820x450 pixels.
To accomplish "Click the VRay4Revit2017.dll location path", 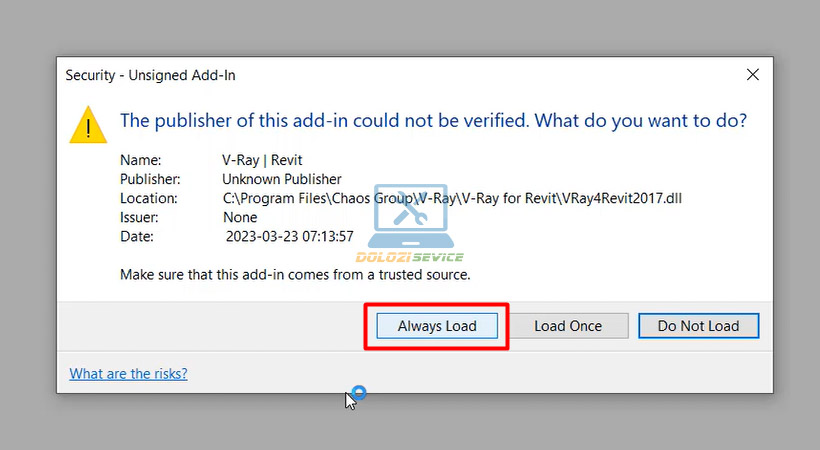I will point(451,198).
